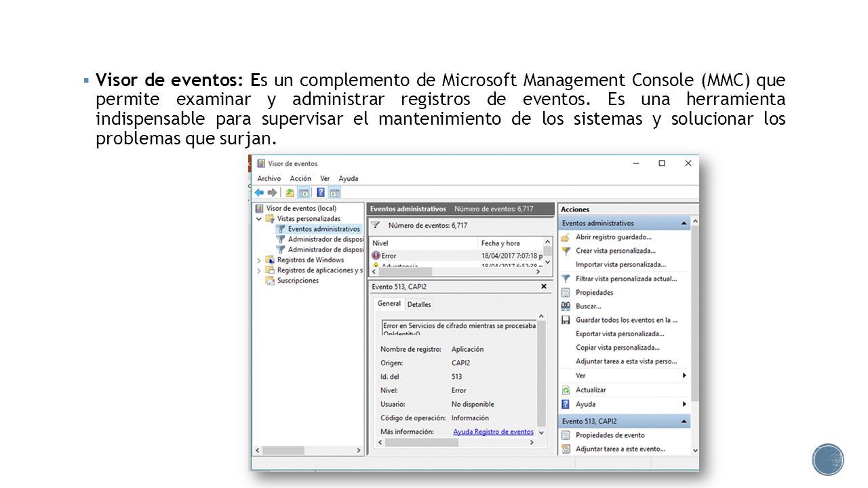Click the Filtrar vista personalizada funnel icon
Image resolution: width=868 pixels, height=488 pixels.
566,279
